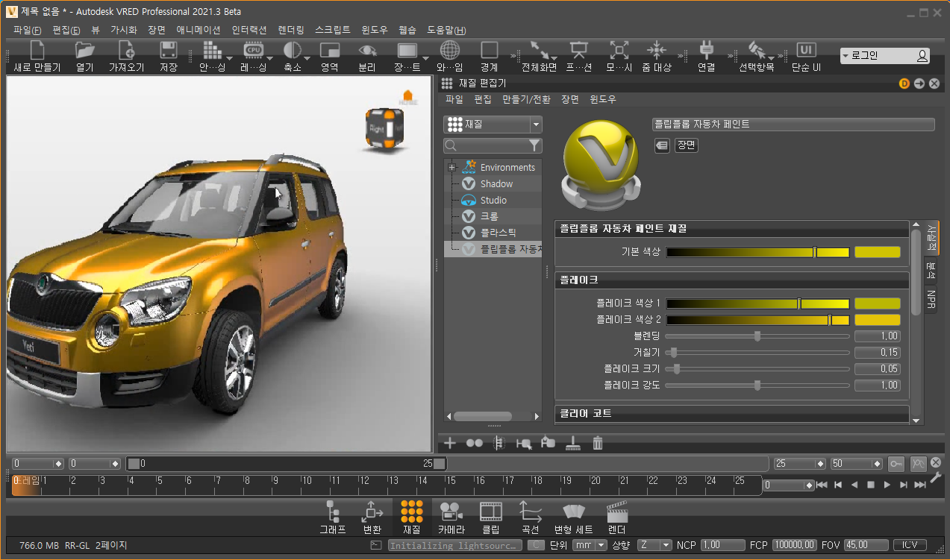The width and height of the screenshot is (950, 560).
Task: Open the 변형 세트 (Variant Sets) module
Action: pyautogui.click(x=573, y=518)
